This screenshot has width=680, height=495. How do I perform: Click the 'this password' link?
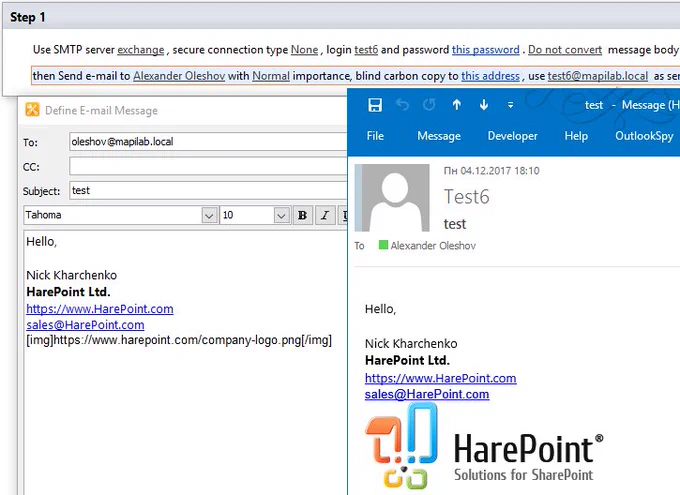pyautogui.click(x=486, y=50)
